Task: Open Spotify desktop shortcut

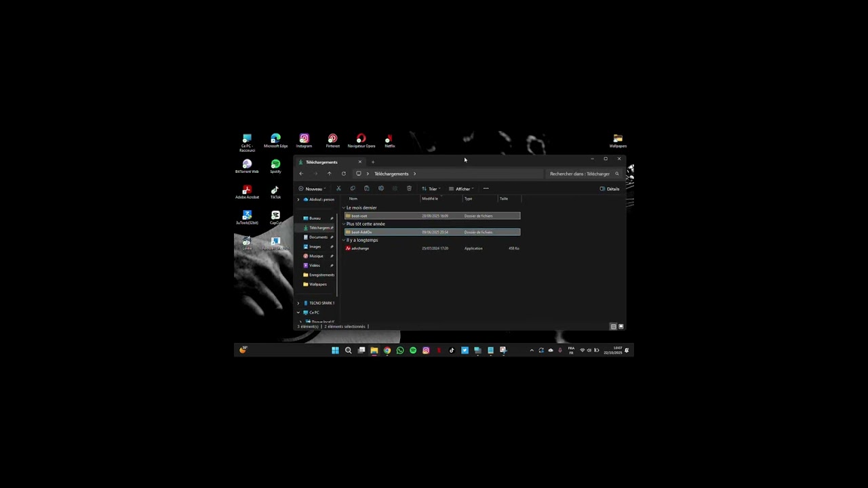Action: 275,167
